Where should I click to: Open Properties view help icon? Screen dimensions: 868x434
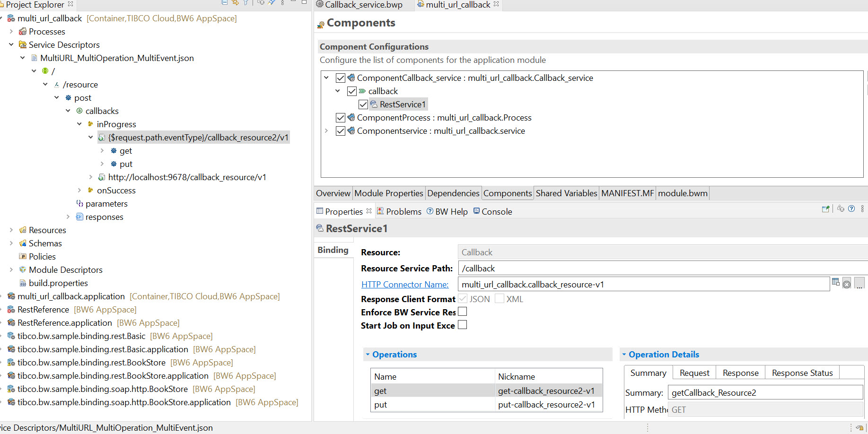(851, 209)
